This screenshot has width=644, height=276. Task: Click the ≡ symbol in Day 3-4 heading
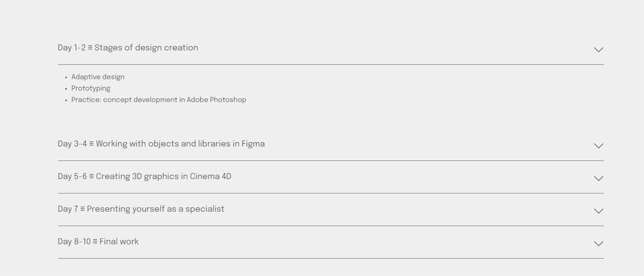pos(91,144)
